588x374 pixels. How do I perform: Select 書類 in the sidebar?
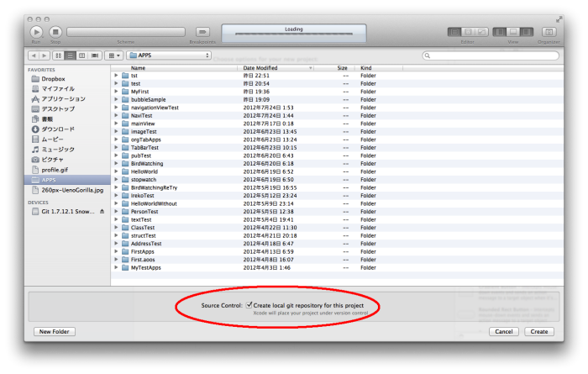67,119
